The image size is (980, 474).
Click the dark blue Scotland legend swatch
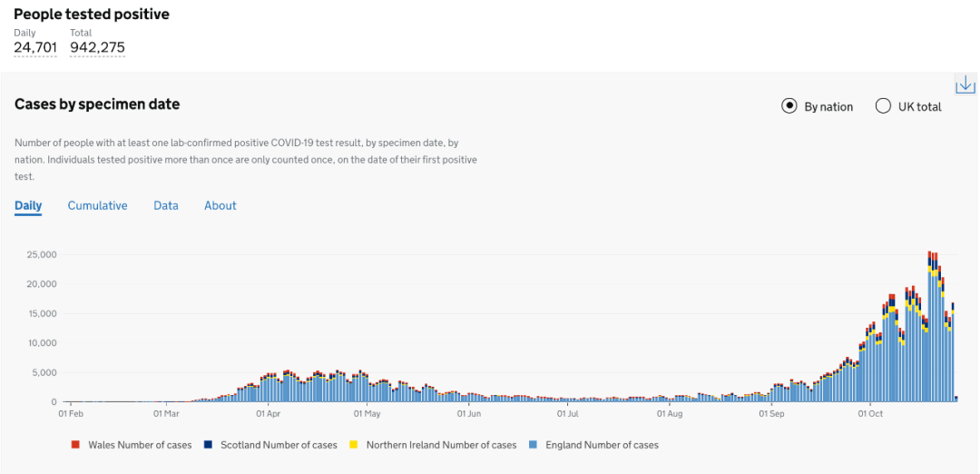208,445
